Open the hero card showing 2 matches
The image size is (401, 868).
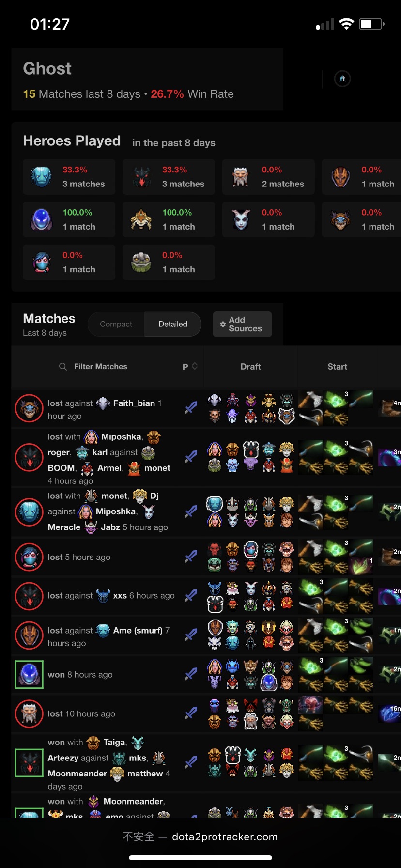(268, 177)
